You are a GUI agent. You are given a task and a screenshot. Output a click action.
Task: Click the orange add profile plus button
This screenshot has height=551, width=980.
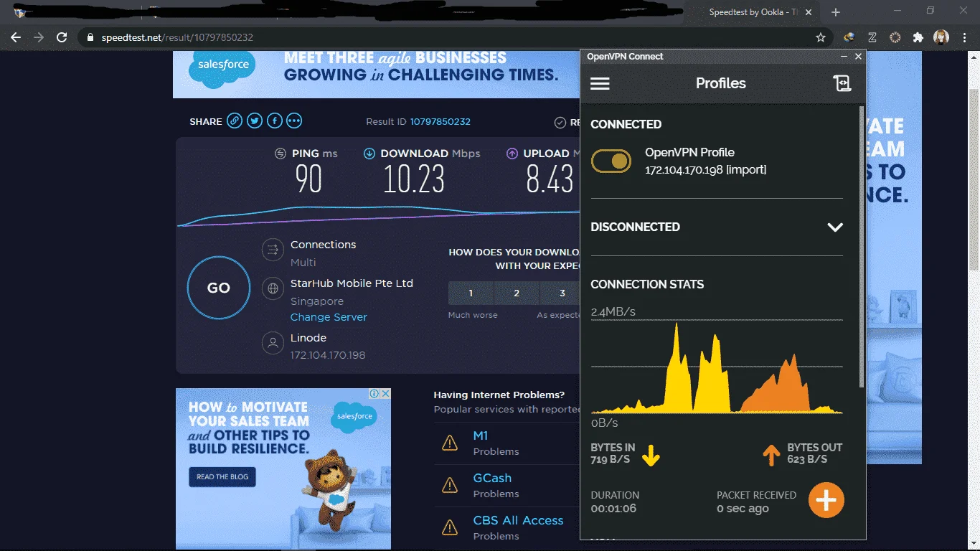pos(826,499)
